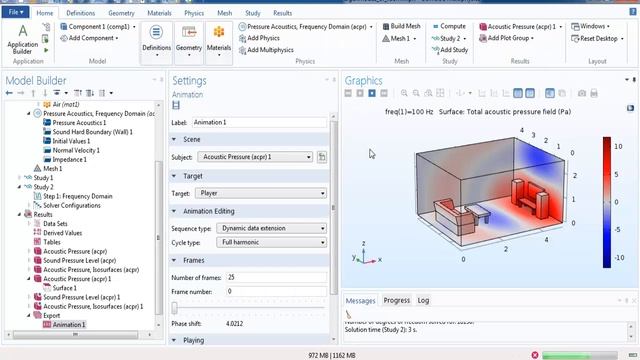Click the Zoom Box icon in Graphics
Image resolution: width=640 pixels, height=360 pixels.
click(428, 93)
